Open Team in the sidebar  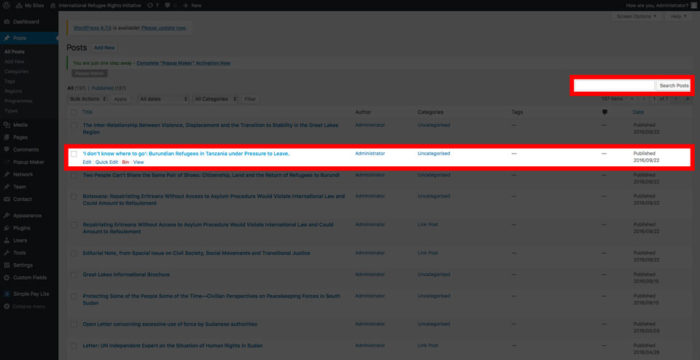tap(20, 187)
